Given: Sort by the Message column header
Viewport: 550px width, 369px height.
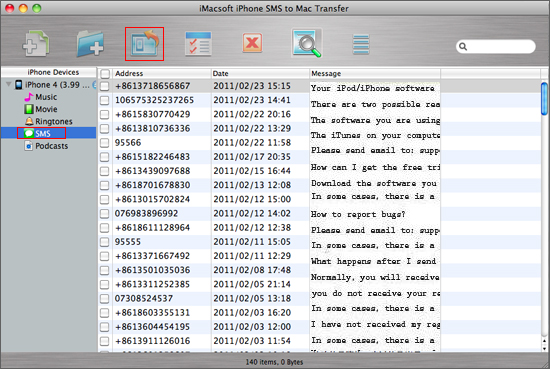Looking at the screenshot, I should [x=375, y=74].
